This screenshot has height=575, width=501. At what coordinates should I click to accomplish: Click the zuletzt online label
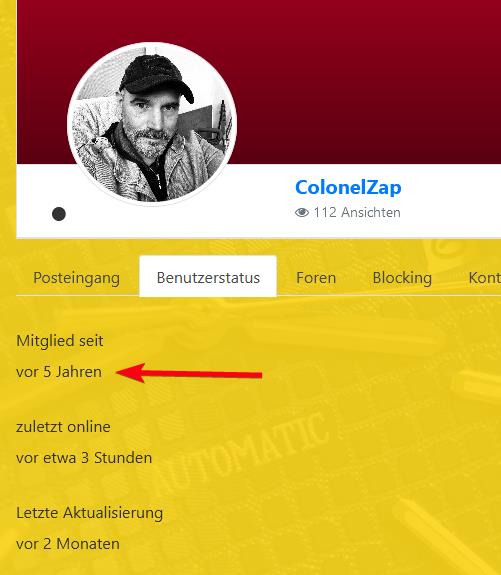[x=63, y=427]
